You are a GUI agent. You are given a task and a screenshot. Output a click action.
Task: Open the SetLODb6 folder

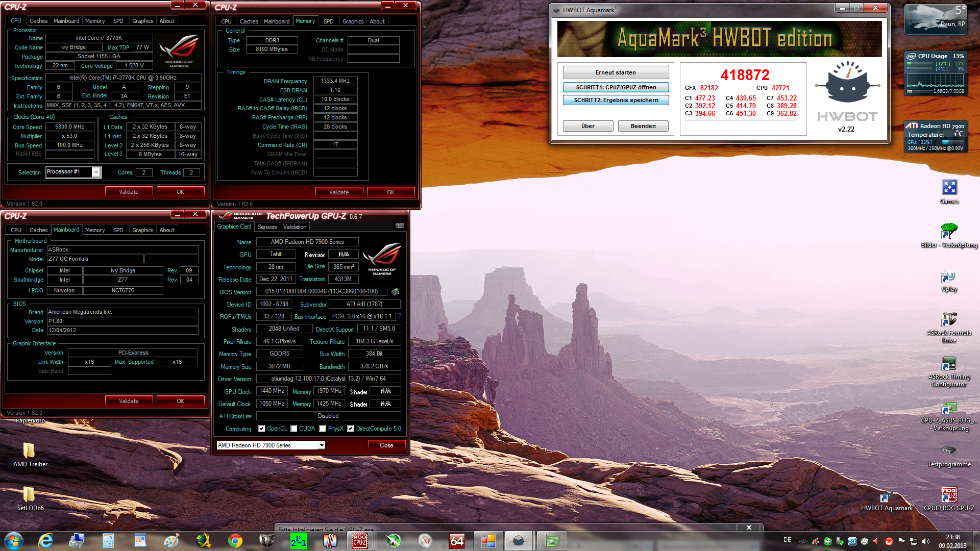(x=30, y=498)
